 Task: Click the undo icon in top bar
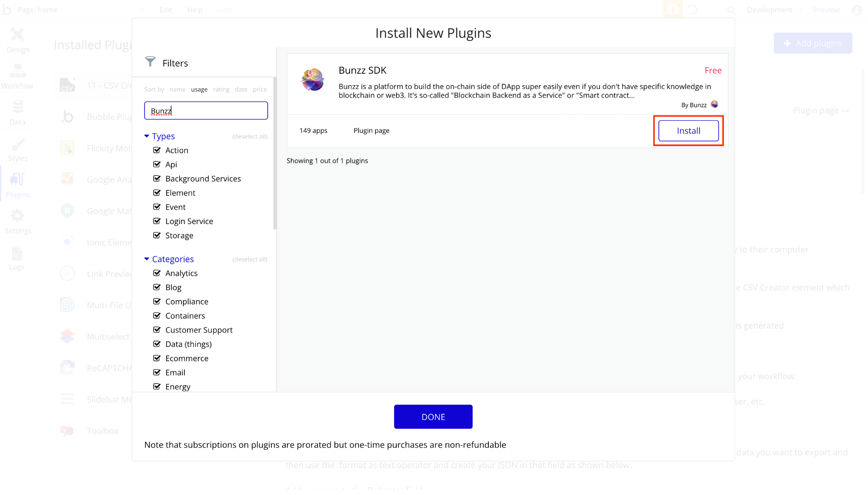coord(693,10)
